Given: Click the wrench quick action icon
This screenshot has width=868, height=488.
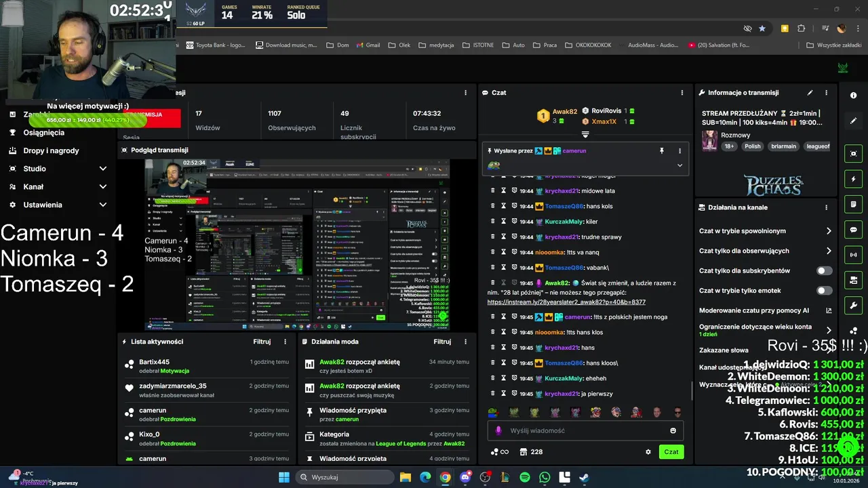Looking at the screenshot, I should [x=853, y=306].
